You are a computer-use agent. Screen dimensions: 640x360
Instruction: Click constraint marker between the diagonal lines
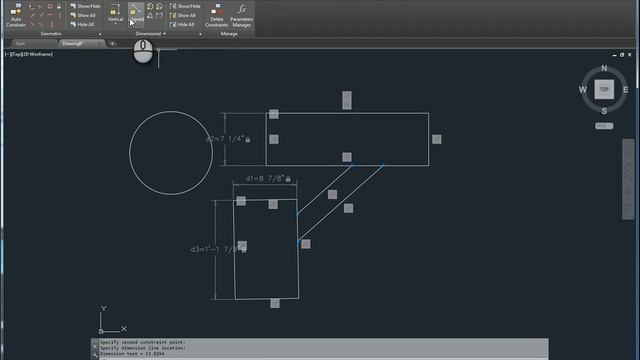click(333, 195)
